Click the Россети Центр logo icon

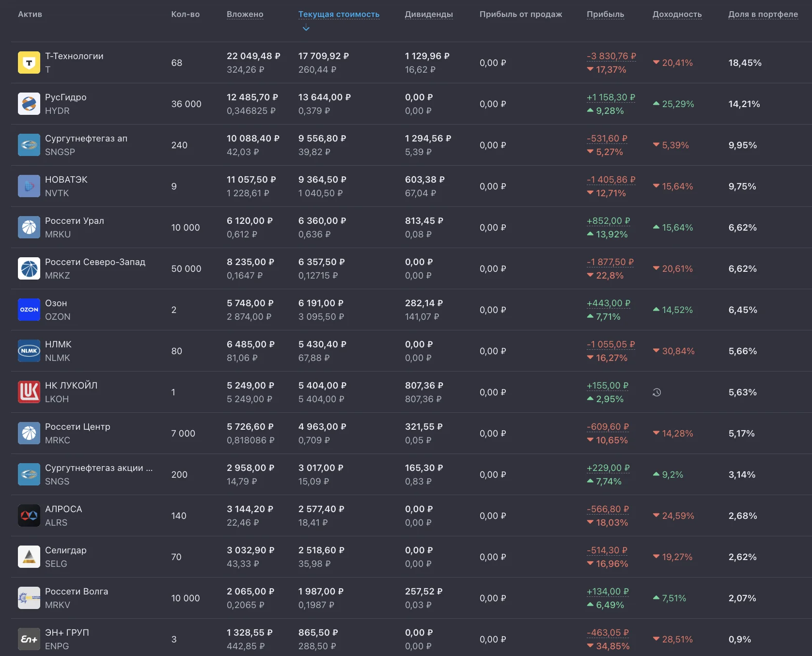pyautogui.click(x=29, y=433)
